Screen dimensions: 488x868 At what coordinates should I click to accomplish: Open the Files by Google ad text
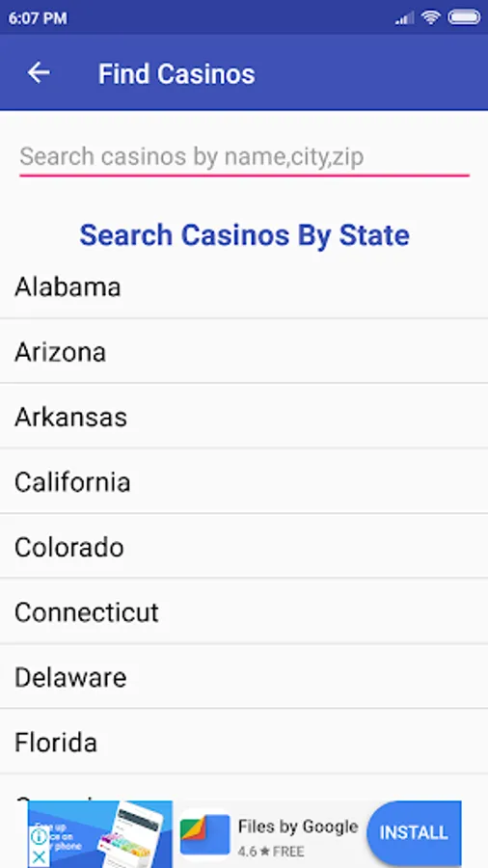[298, 827]
